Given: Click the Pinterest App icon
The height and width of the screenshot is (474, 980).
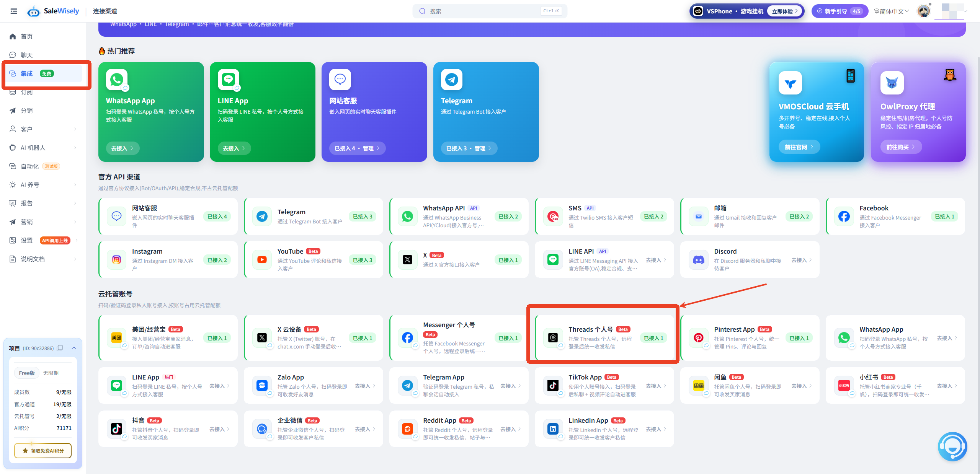Looking at the screenshot, I should [699, 338].
